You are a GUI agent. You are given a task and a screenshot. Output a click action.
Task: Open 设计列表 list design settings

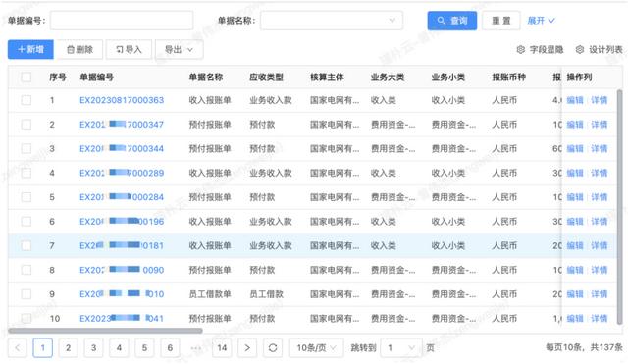(600, 50)
